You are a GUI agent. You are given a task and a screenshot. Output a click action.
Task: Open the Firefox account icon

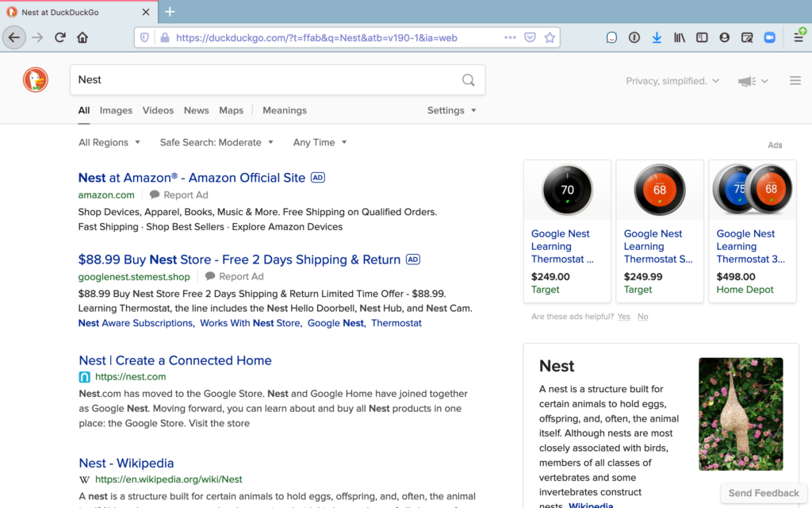point(725,37)
